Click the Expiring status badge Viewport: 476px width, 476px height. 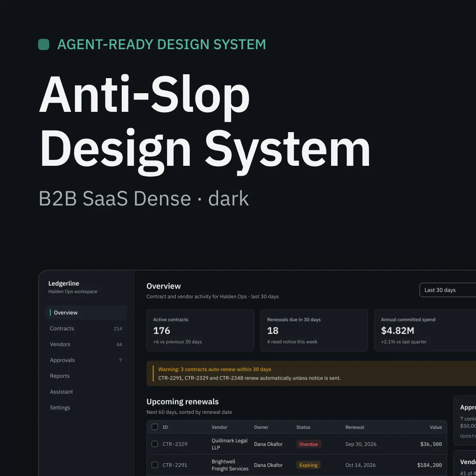pos(308,465)
